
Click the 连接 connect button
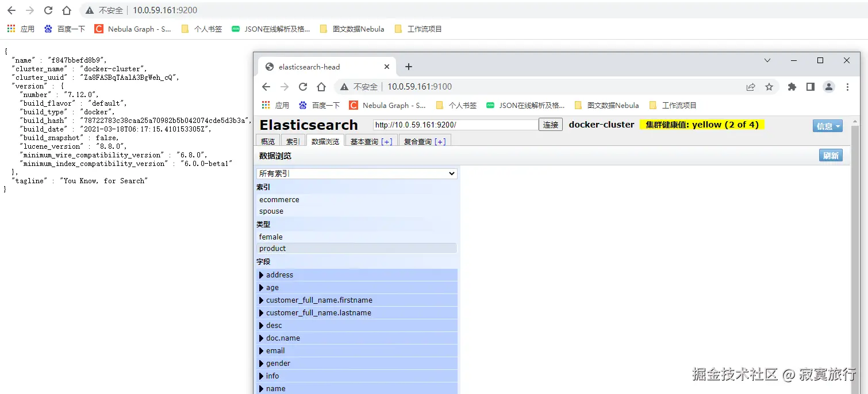[x=551, y=125]
